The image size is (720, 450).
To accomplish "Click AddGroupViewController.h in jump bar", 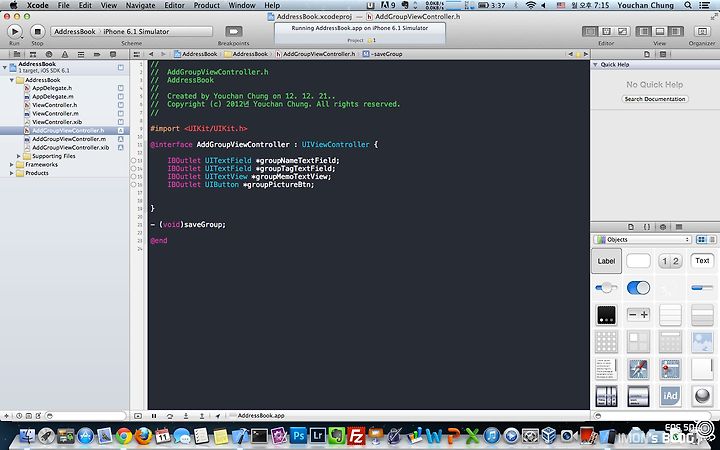I will pos(315,54).
